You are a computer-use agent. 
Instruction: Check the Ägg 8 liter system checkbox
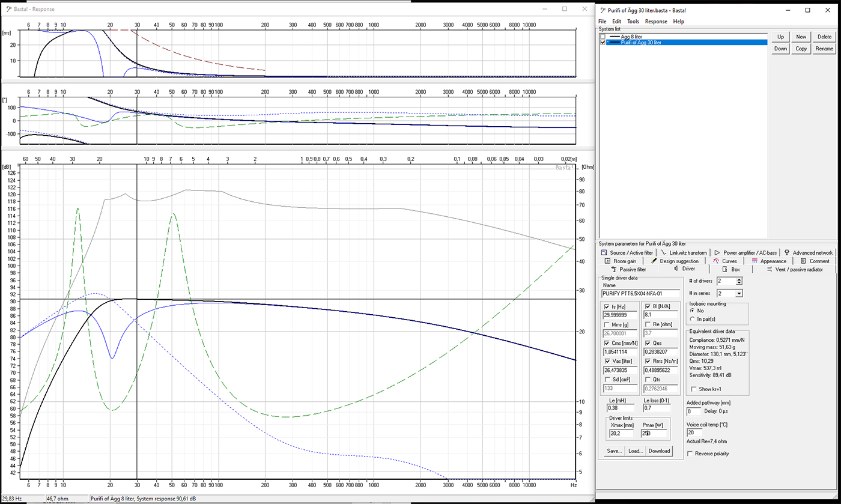click(603, 37)
